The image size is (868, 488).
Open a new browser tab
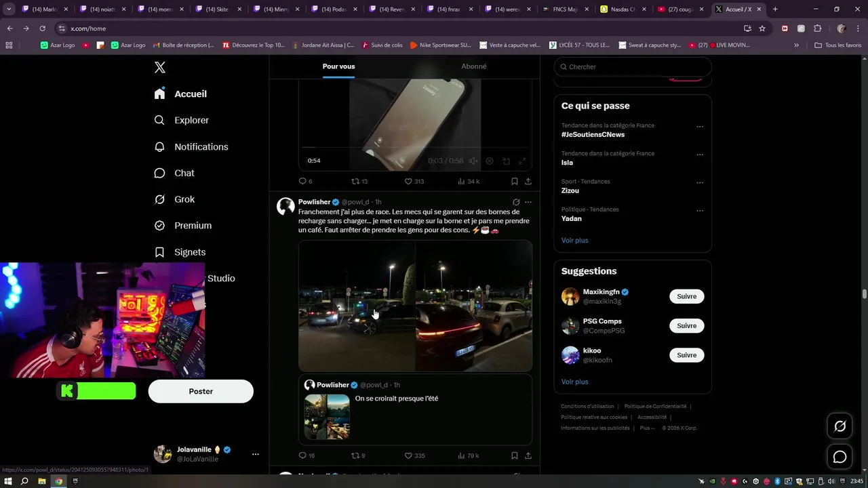click(x=774, y=9)
